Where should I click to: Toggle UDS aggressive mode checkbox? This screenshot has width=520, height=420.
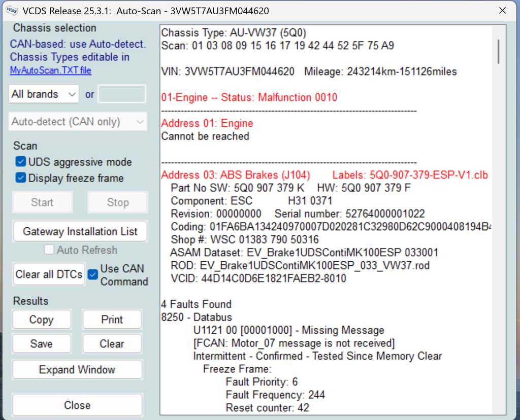tap(20, 162)
